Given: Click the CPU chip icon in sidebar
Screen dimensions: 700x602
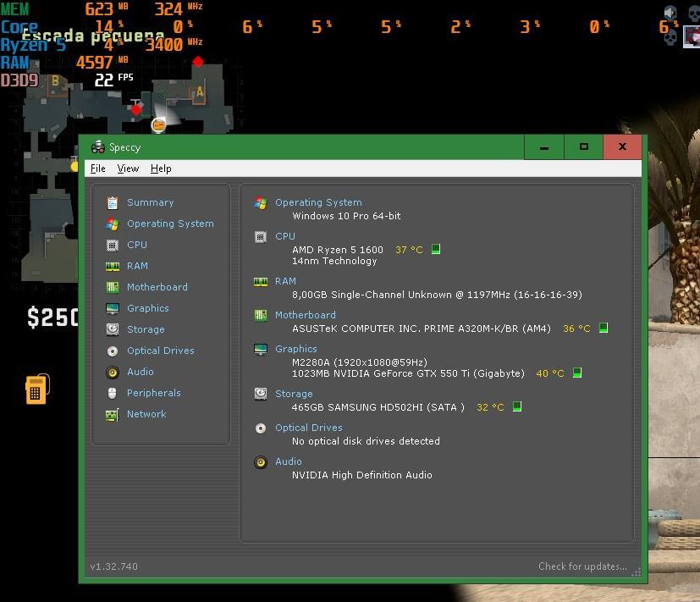Looking at the screenshot, I should click(x=112, y=245).
